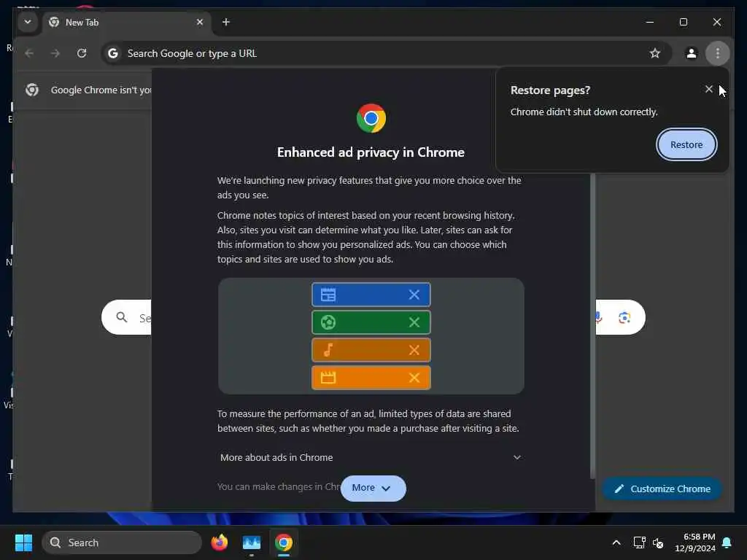Viewport: 747px width, 560px height.
Task: Open a new tab with plus button
Action: point(226,22)
